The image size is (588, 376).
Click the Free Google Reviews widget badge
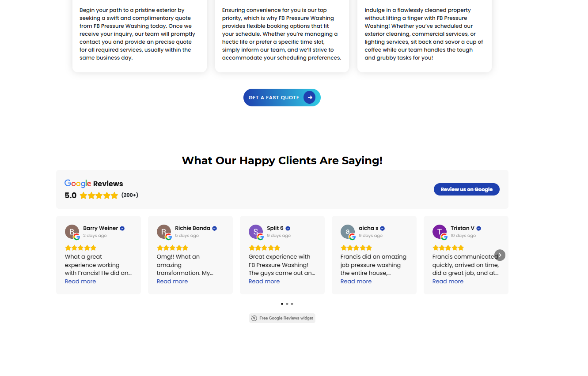[282, 318]
